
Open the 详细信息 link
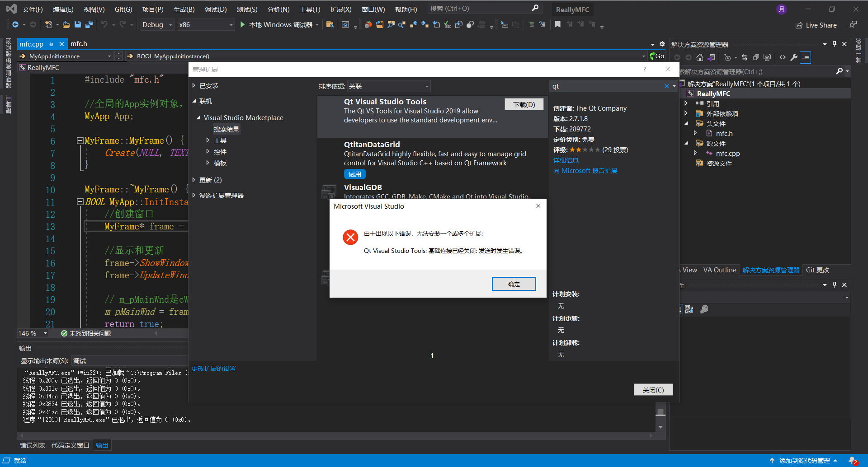[x=566, y=160]
